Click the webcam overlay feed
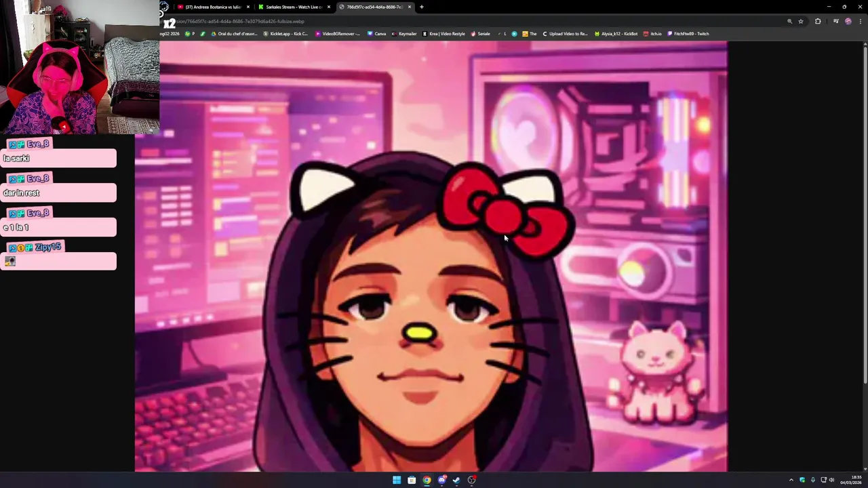 point(79,67)
